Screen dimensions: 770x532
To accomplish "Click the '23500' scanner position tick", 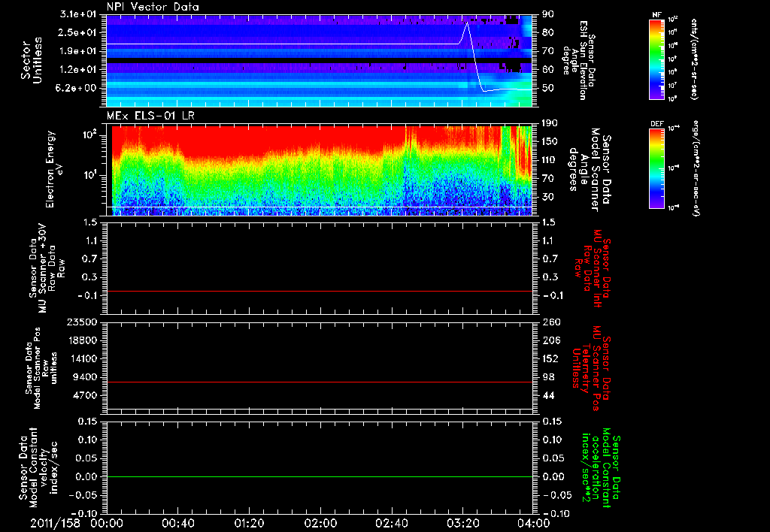I will 81,322.
